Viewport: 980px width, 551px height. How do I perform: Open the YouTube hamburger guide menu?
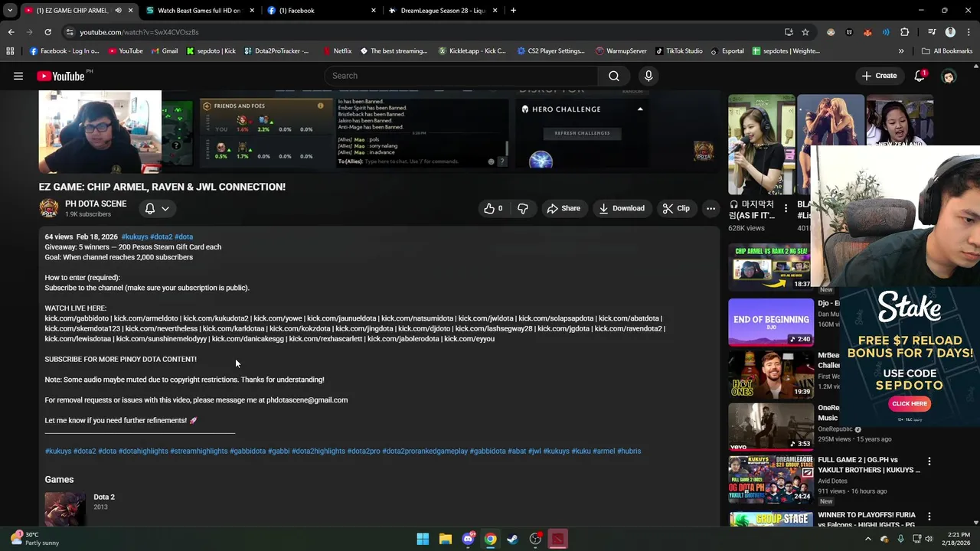point(18,76)
